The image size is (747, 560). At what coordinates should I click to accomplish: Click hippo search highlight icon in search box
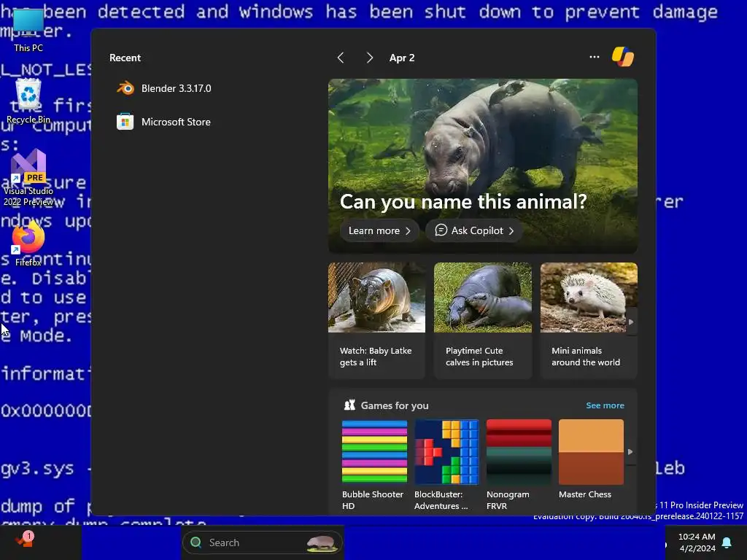321,542
